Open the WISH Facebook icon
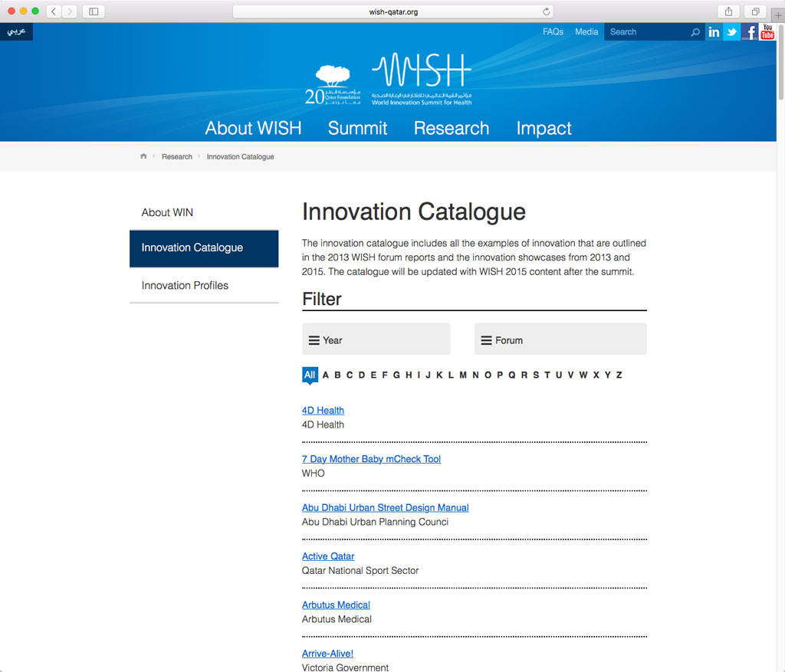Image resolution: width=785 pixels, height=672 pixels. 750,32
